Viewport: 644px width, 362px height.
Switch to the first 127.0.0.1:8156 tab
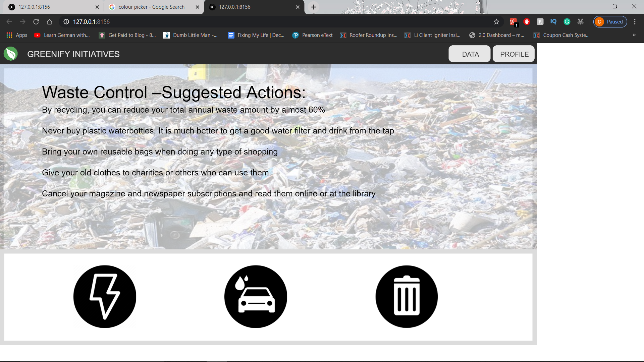(50, 7)
